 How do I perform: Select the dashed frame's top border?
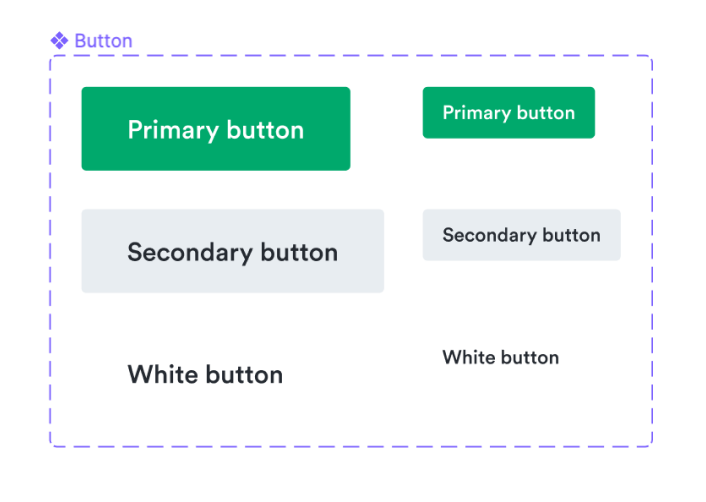pyautogui.click(x=351, y=56)
